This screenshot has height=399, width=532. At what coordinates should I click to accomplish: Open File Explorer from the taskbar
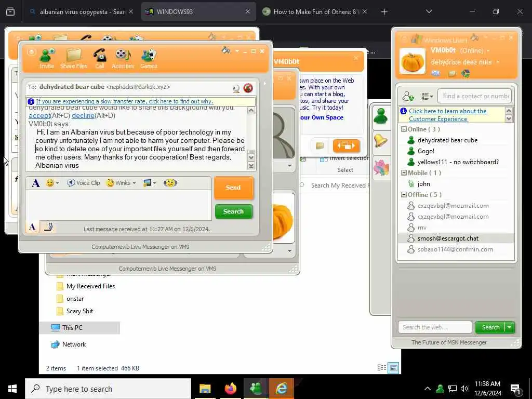pyautogui.click(x=205, y=389)
